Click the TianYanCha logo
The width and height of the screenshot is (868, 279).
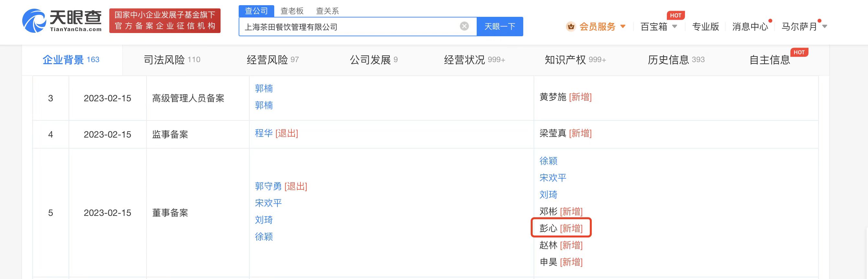click(62, 21)
